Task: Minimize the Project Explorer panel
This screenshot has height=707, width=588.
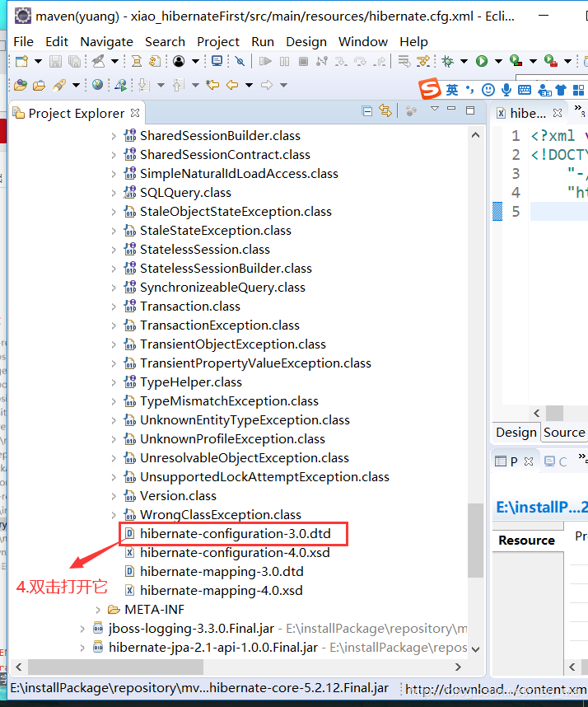Action: 451,109
